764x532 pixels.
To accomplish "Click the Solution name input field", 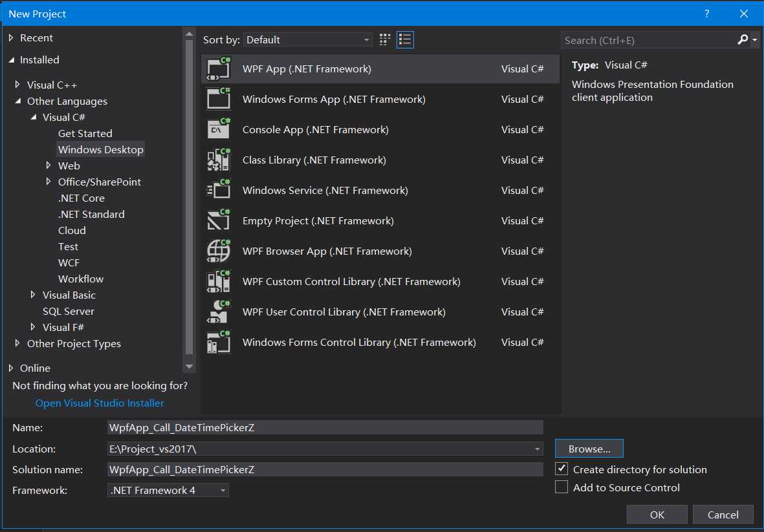I will coord(325,469).
